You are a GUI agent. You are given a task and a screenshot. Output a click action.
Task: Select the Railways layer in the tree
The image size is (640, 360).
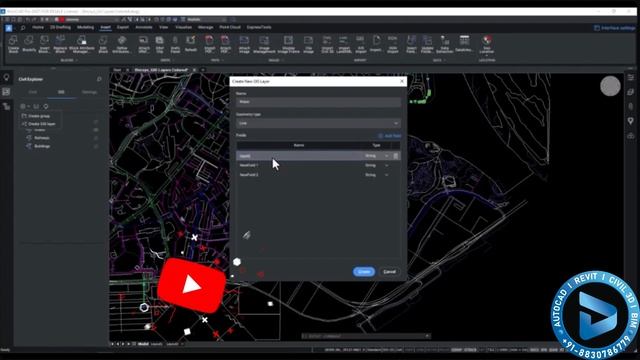pyautogui.click(x=42, y=138)
